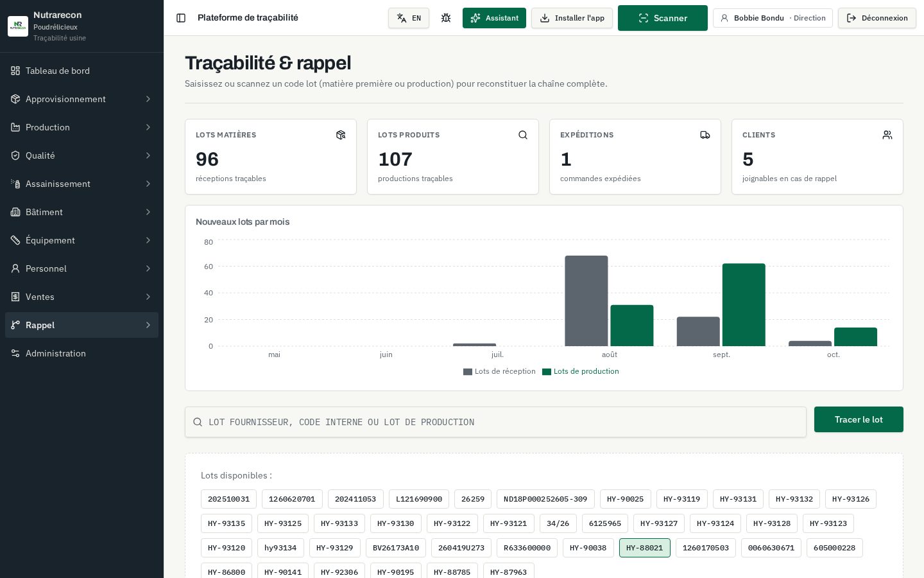The image size is (924, 578).
Task: Select lot chip ND18P000252605-309
Action: pos(545,499)
